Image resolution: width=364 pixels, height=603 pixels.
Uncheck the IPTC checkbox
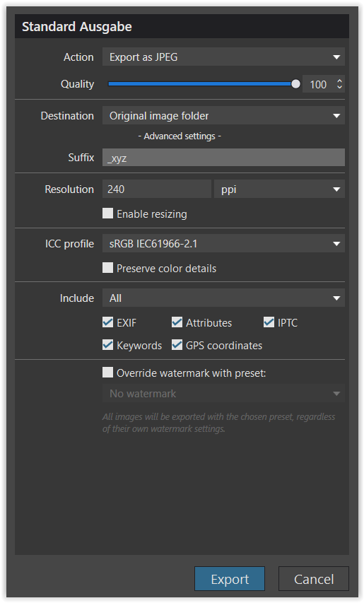point(269,322)
